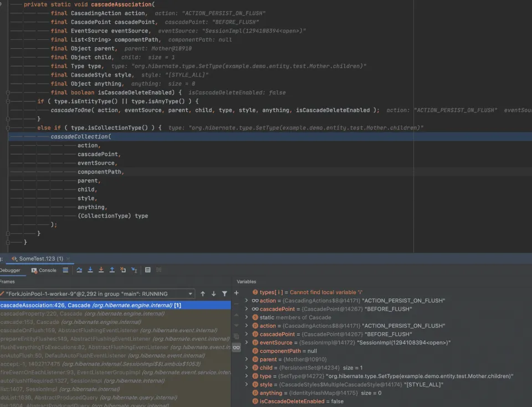Expand the static members of Cascade node
This screenshot has height=407, width=532.
point(247,317)
